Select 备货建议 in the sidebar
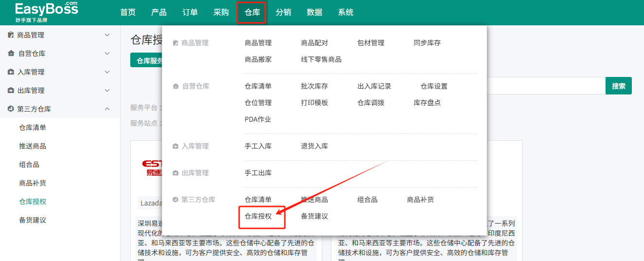The width and height of the screenshot is (644, 261). (33, 220)
